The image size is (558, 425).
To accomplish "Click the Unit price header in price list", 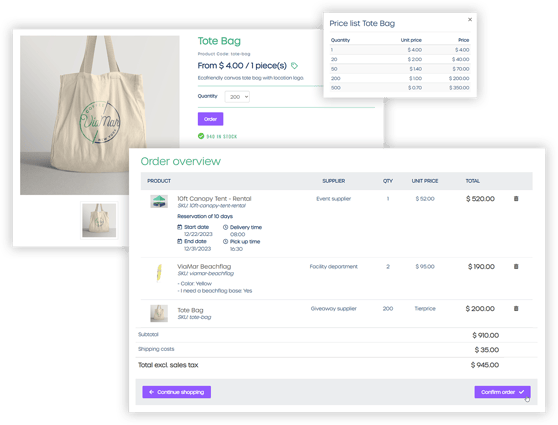I will (411, 40).
